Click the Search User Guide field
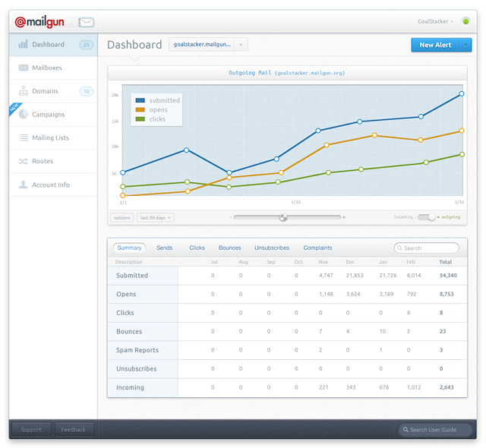 [x=435, y=430]
